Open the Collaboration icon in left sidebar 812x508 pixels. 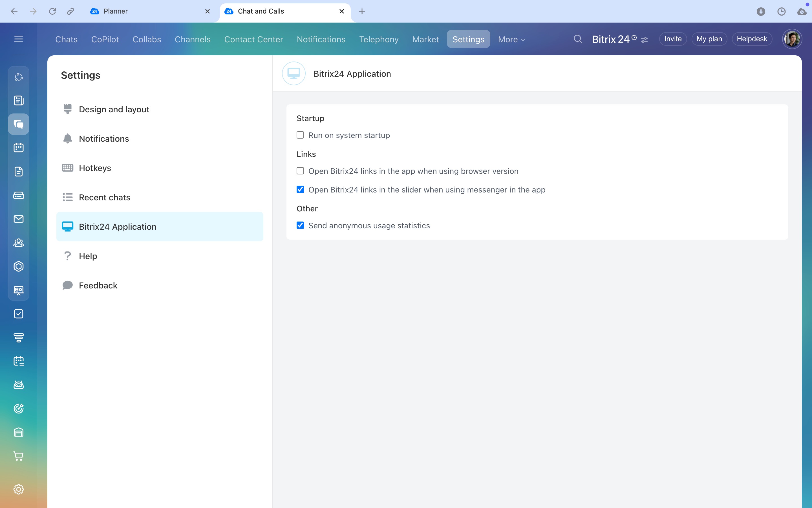pos(18,77)
